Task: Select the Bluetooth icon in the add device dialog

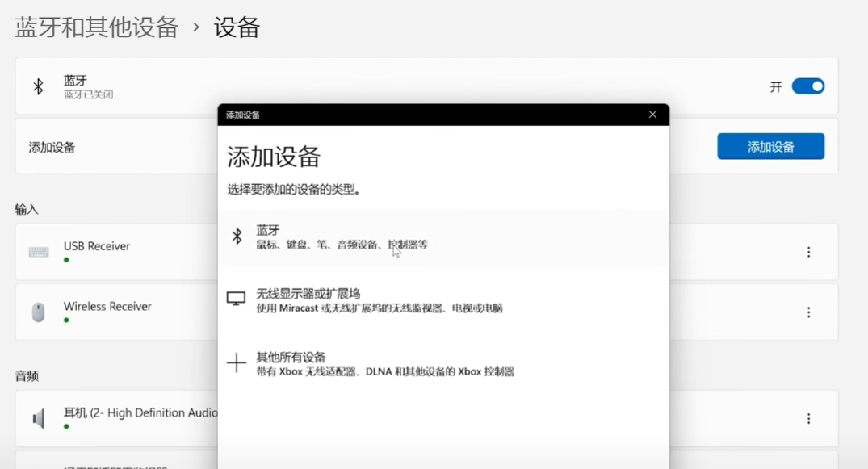Action: point(237,237)
